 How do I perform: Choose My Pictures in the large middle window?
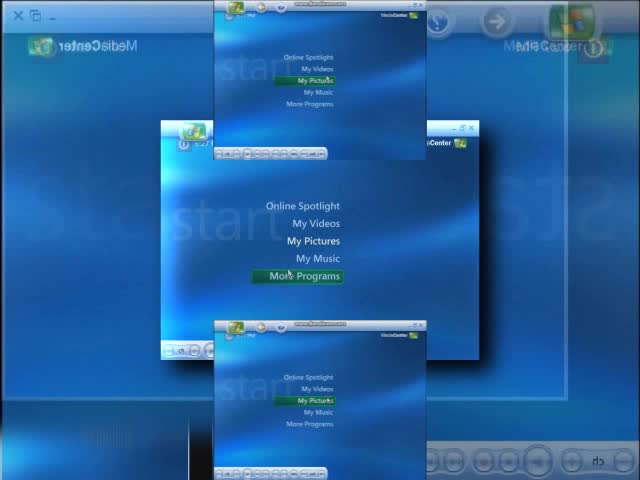313,241
